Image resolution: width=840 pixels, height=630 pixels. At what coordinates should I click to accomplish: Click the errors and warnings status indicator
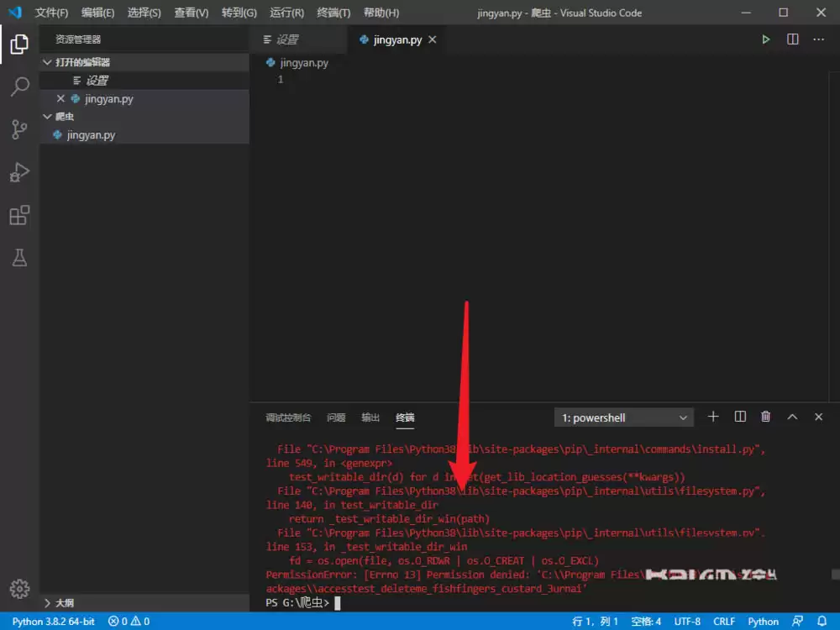click(128, 621)
